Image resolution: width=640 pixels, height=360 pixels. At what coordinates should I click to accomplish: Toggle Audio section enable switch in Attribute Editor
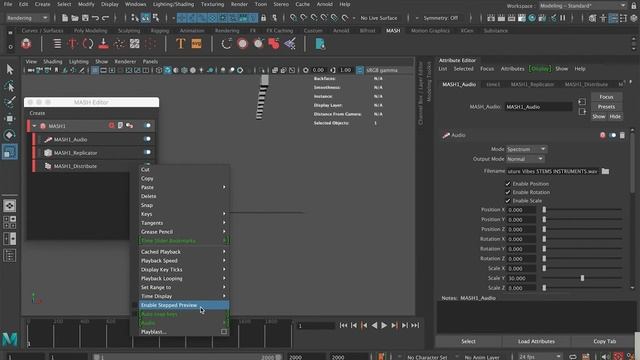click(613, 135)
